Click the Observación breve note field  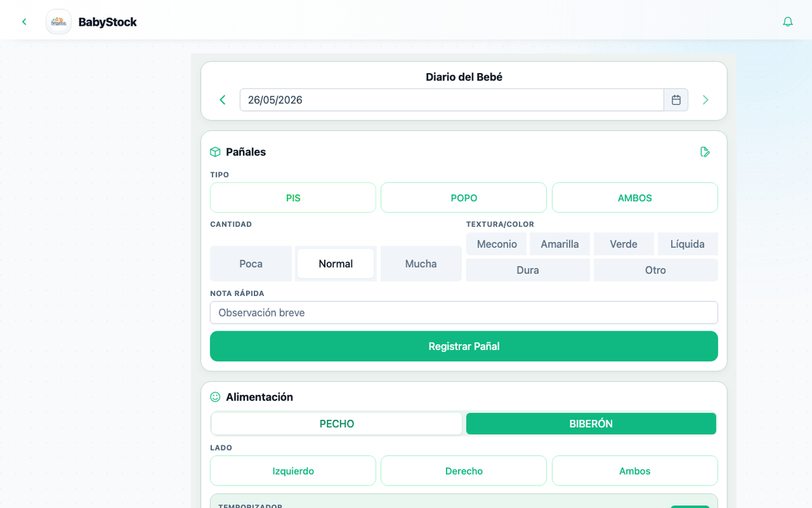coord(464,313)
